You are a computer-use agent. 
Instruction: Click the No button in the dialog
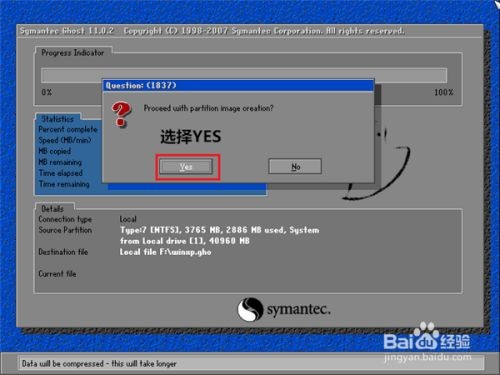pyautogui.click(x=295, y=166)
